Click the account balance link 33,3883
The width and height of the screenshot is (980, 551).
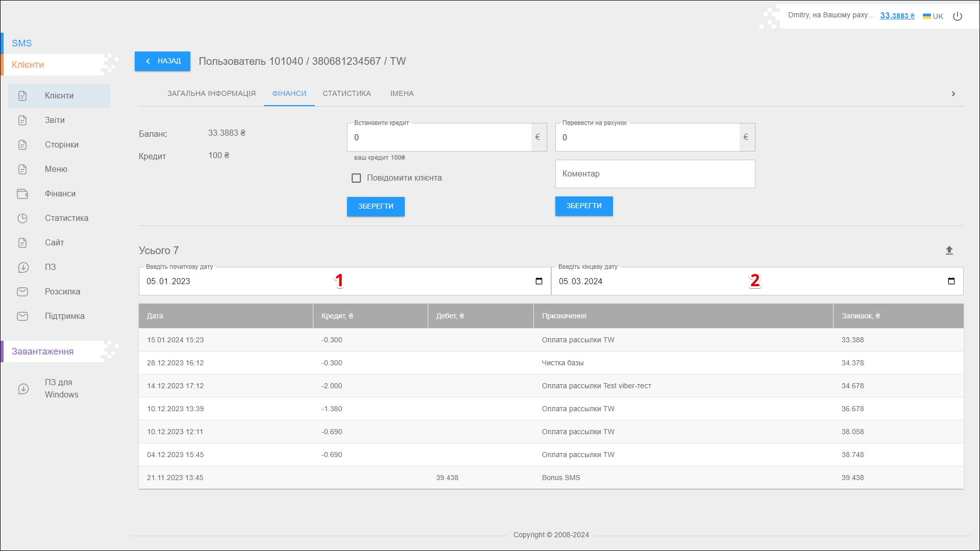click(x=897, y=16)
